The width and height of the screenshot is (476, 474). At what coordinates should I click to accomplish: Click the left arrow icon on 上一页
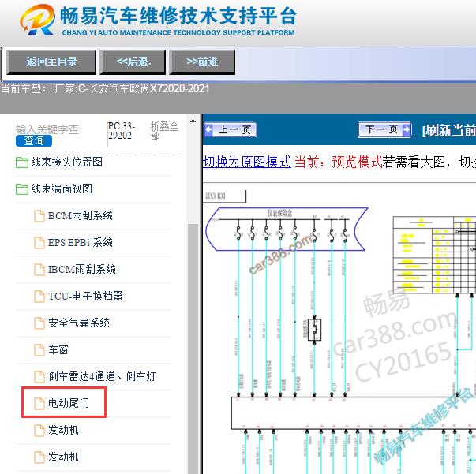(x=209, y=129)
